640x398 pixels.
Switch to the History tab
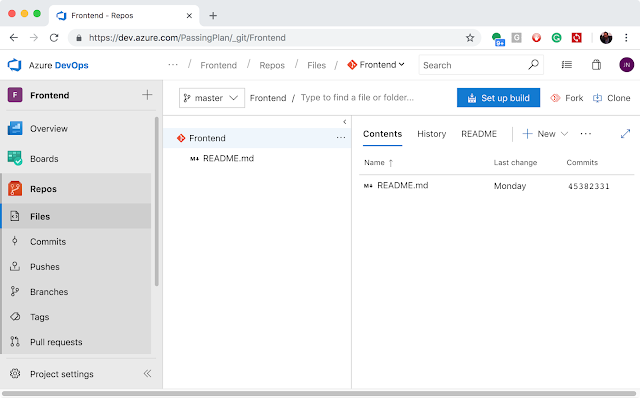tap(431, 134)
